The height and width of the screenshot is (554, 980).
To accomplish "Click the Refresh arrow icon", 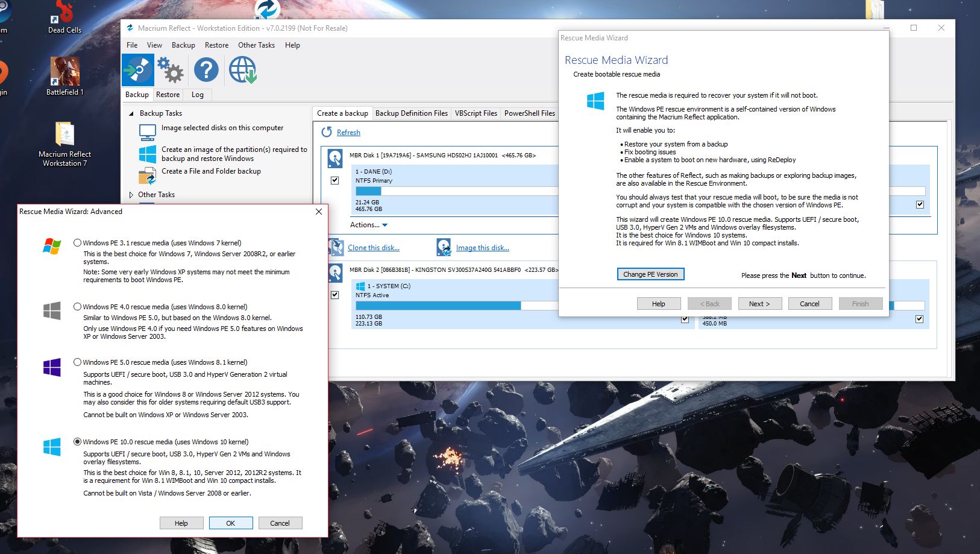I will click(327, 132).
